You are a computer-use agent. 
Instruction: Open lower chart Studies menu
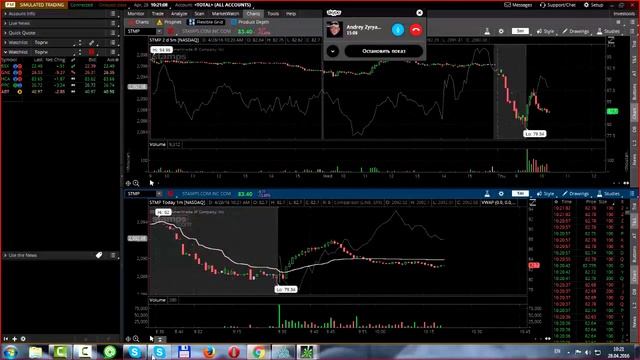coord(608,193)
